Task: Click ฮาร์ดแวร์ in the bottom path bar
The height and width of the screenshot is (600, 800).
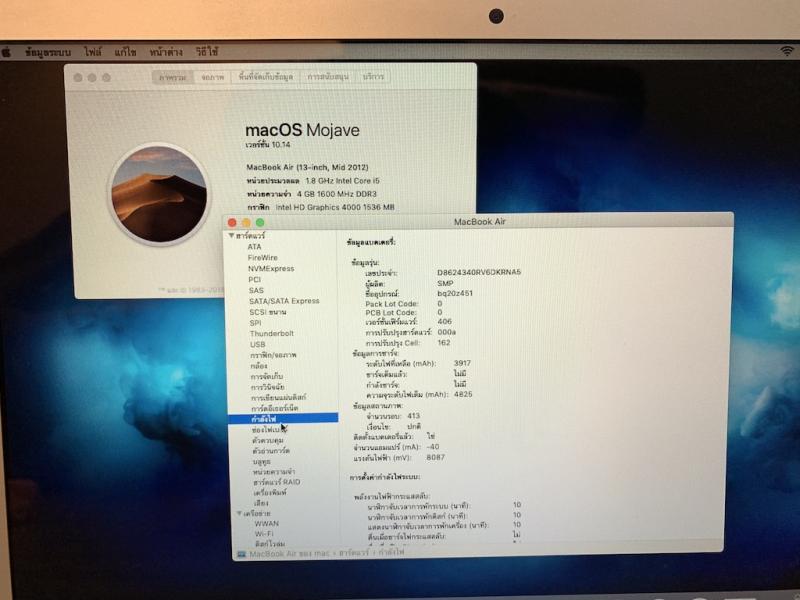Action: click(x=354, y=554)
